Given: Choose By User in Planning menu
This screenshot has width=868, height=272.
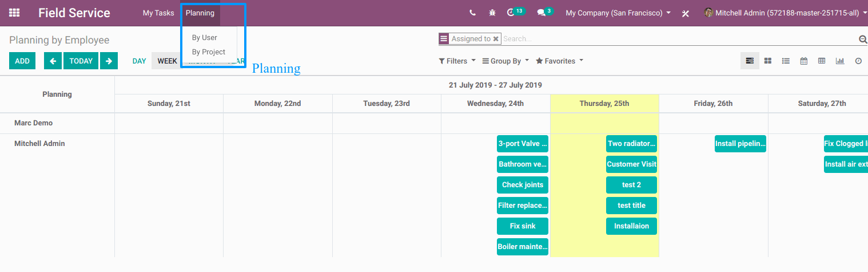Looking at the screenshot, I should 205,38.
